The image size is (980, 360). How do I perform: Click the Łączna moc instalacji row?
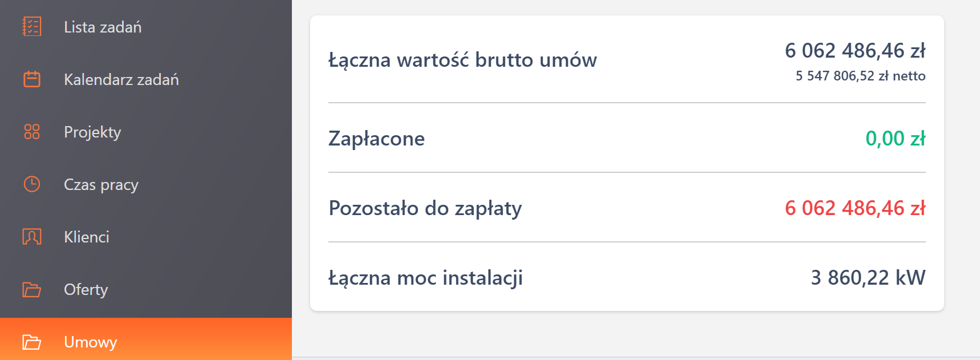tap(425, 278)
